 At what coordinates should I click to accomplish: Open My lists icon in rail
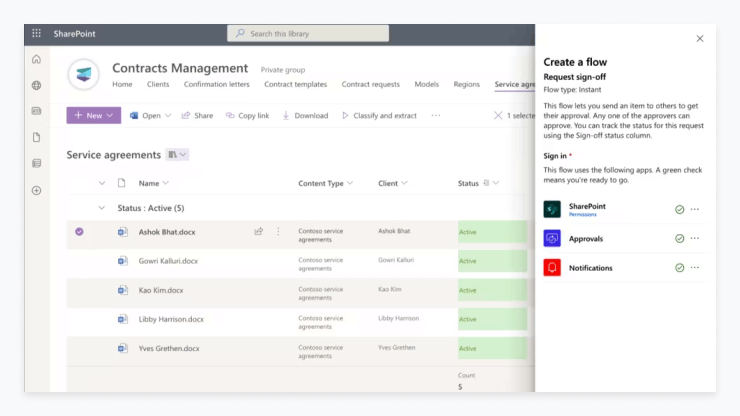click(36, 163)
